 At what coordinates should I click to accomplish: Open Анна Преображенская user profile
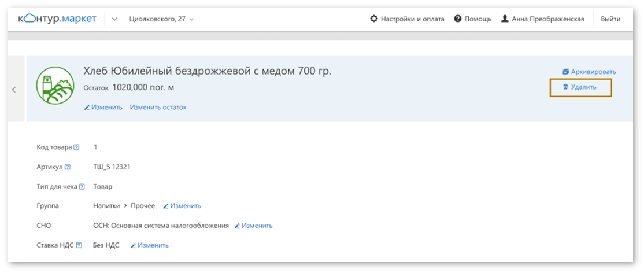(542, 19)
